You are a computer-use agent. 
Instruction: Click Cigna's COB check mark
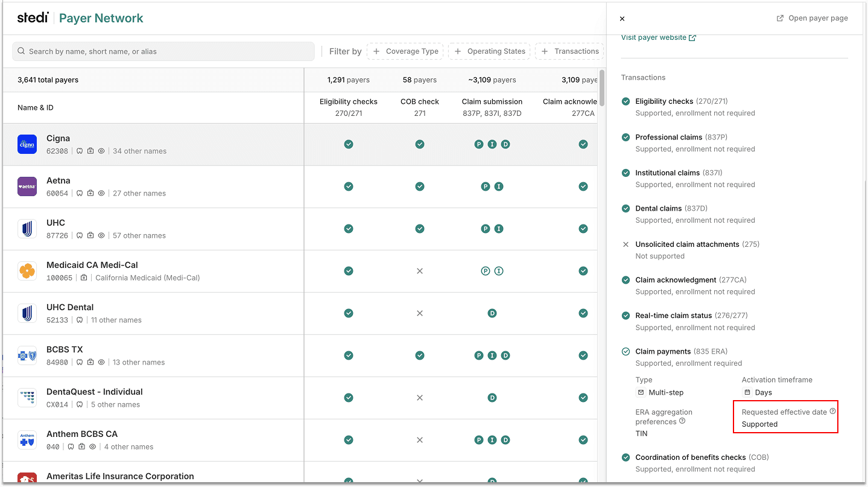420,144
